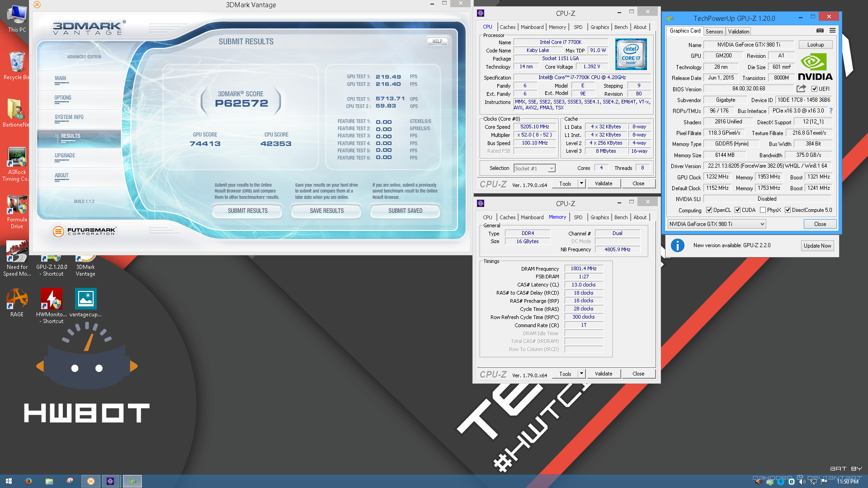Switch to the Sensors tab in GPU-Z
Screen dimensions: 868x488
pos(714,32)
